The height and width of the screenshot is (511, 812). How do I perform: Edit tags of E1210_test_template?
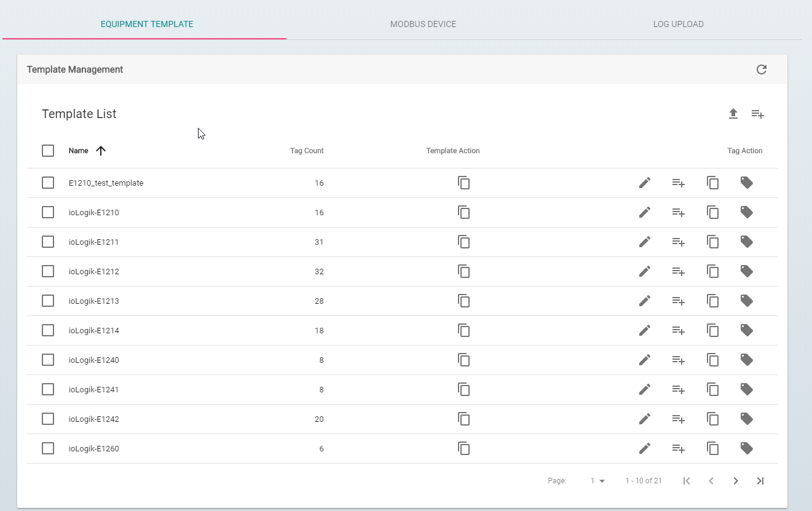tap(645, 183)
